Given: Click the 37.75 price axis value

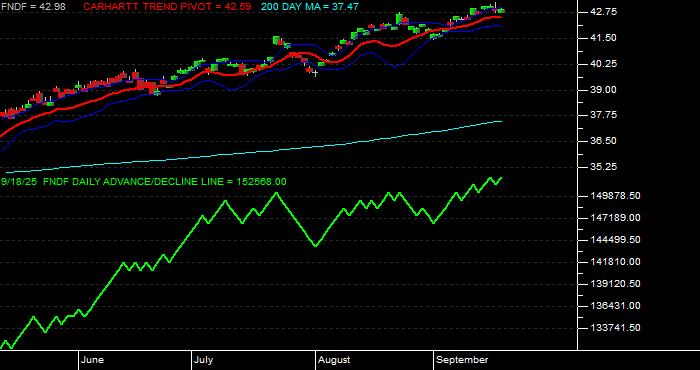Looking at the screenshot, I should coord(603,115).
